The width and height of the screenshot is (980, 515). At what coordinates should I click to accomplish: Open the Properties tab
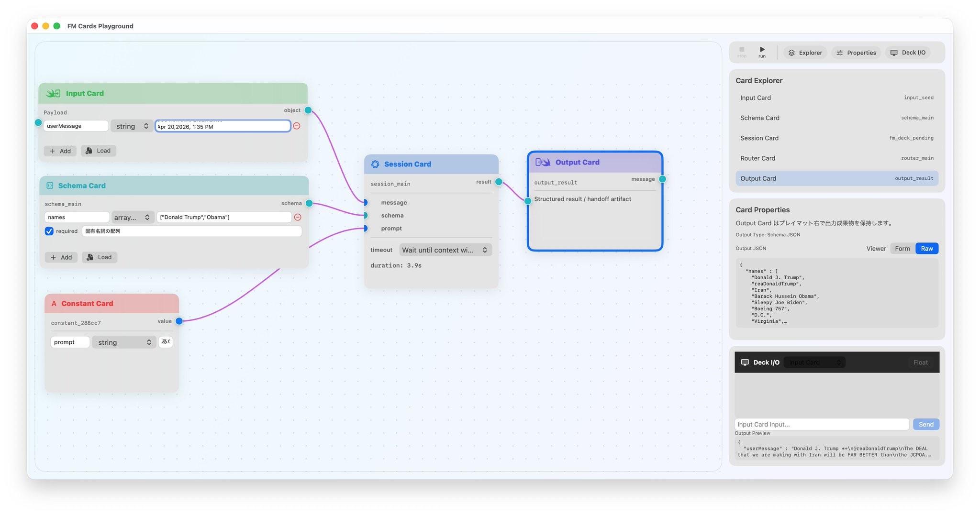tap(856, 53)
